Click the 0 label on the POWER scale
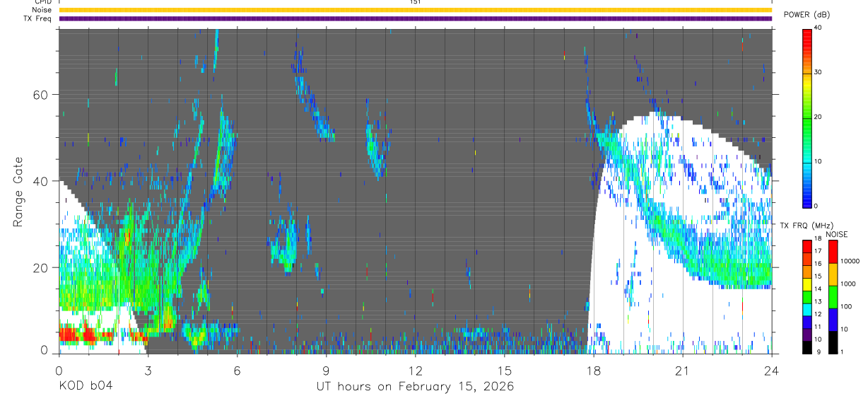 816,206
